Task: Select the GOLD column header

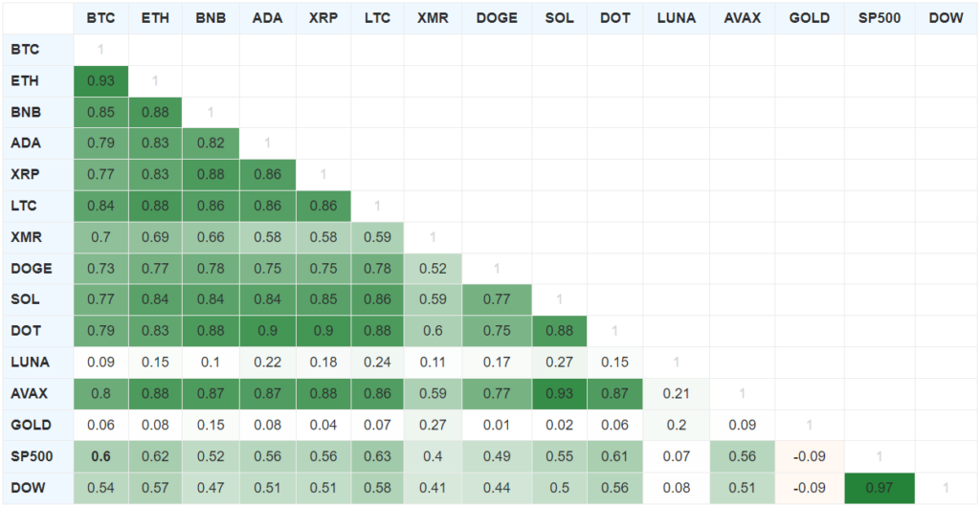Action: [x=809, y=18]
